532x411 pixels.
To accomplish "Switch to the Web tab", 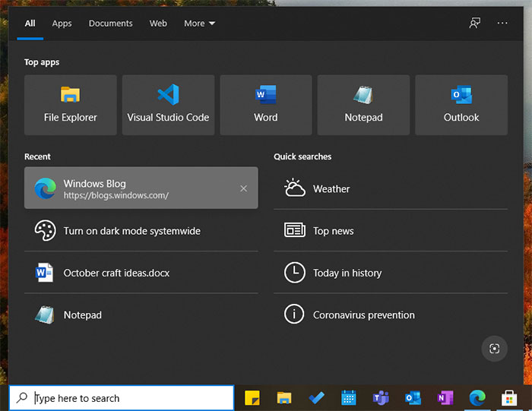I will [x=158, y=24].
